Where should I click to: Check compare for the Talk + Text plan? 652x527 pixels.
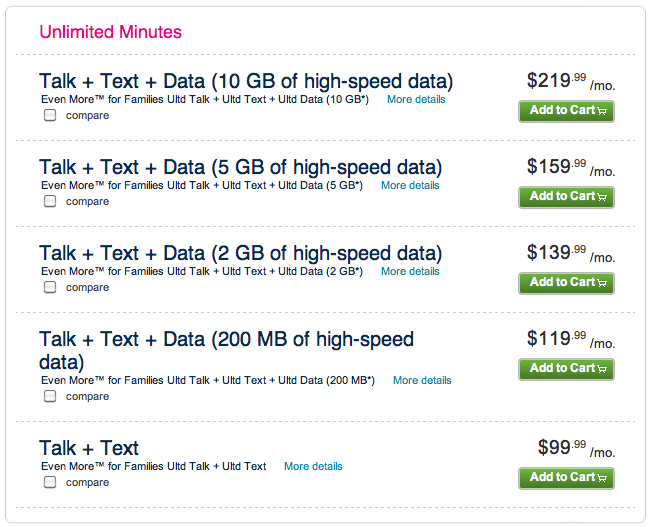tap(50, 482)
